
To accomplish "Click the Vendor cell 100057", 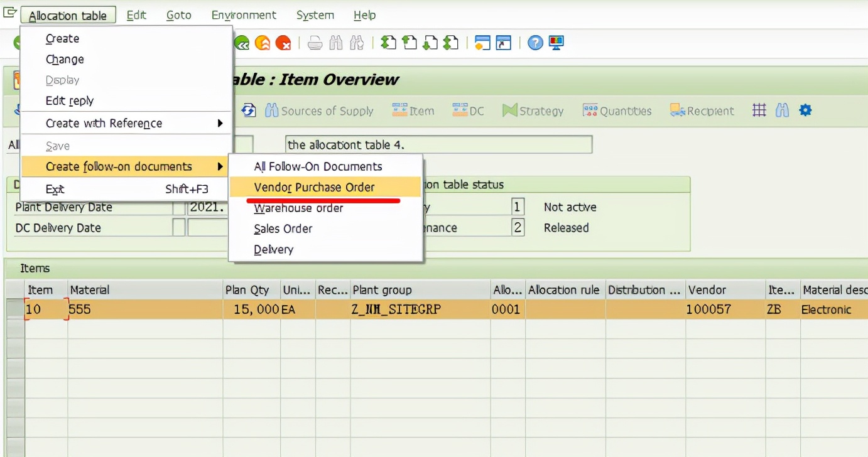I will [x=725, y=309].
